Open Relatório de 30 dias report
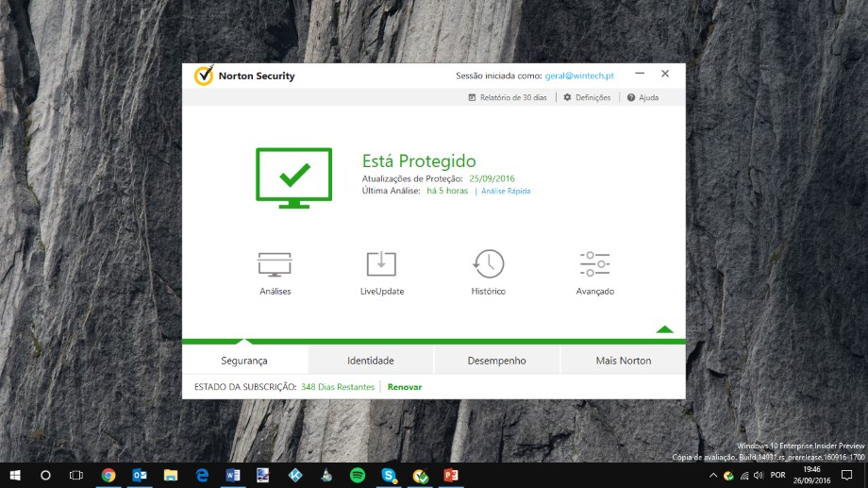The image size is (868, 488). 508,97
